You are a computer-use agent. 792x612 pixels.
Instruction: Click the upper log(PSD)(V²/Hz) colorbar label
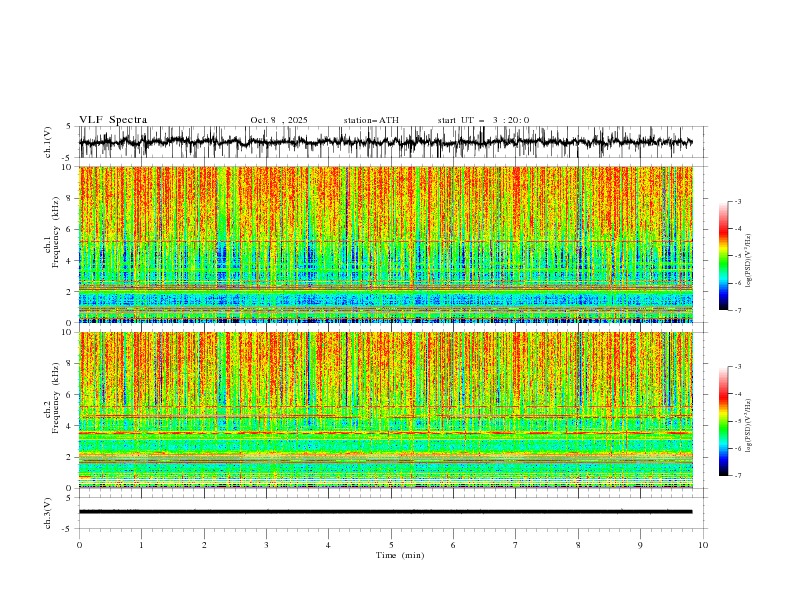(749, 261)
